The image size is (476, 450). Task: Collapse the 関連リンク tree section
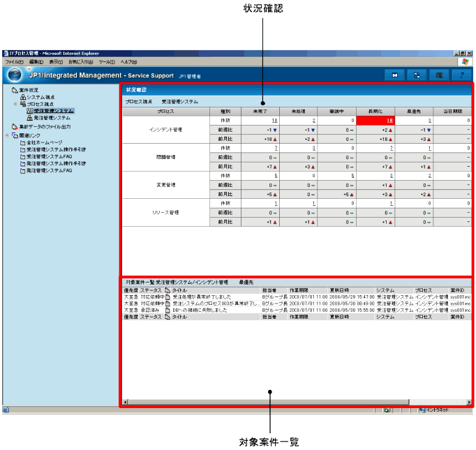click(7, 135)
